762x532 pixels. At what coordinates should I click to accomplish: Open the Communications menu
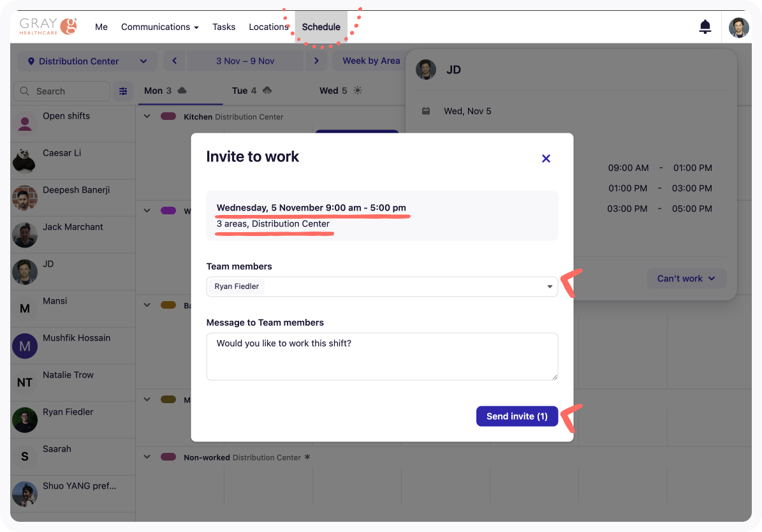159,27
